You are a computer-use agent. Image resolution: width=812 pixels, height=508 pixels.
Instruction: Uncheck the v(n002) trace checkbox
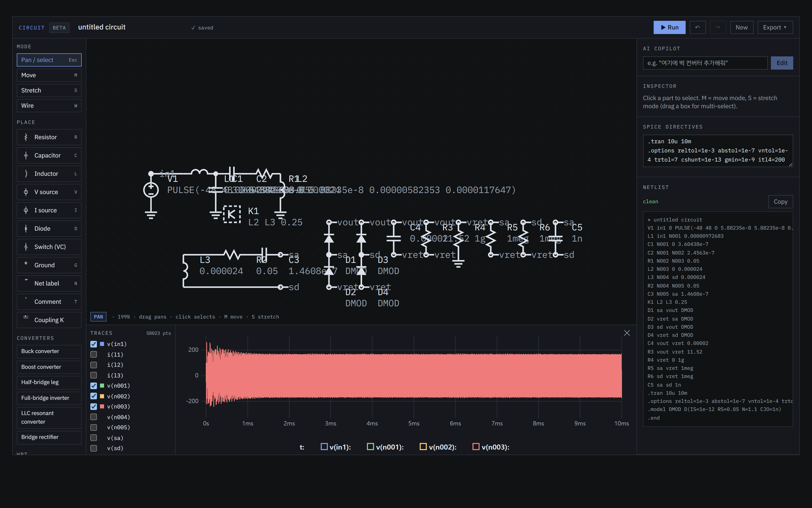coord(94,396)
